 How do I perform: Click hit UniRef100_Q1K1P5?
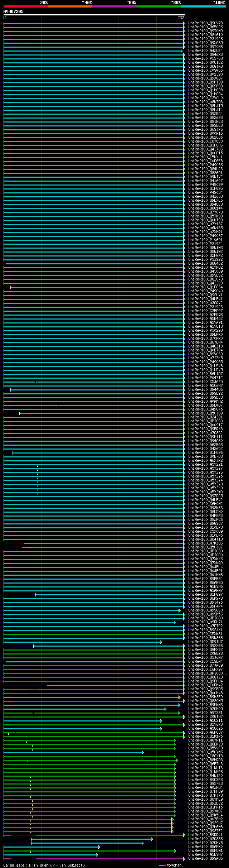point(205,736)
